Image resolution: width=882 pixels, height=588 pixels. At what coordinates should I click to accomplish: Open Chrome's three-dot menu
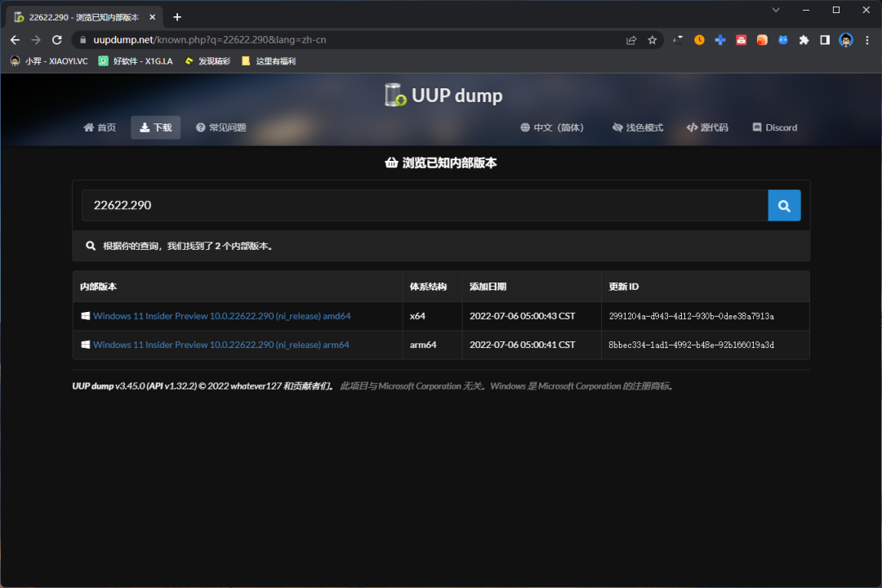pos(867,39)
